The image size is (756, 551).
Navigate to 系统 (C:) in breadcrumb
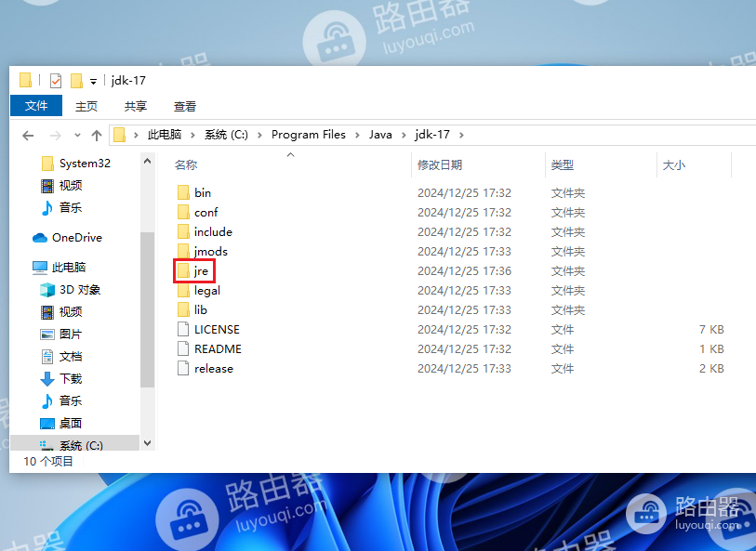point(226,135)
